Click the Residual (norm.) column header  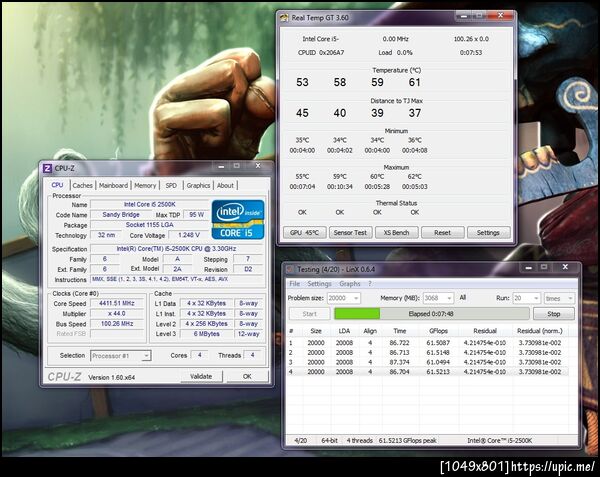point(540,331)
